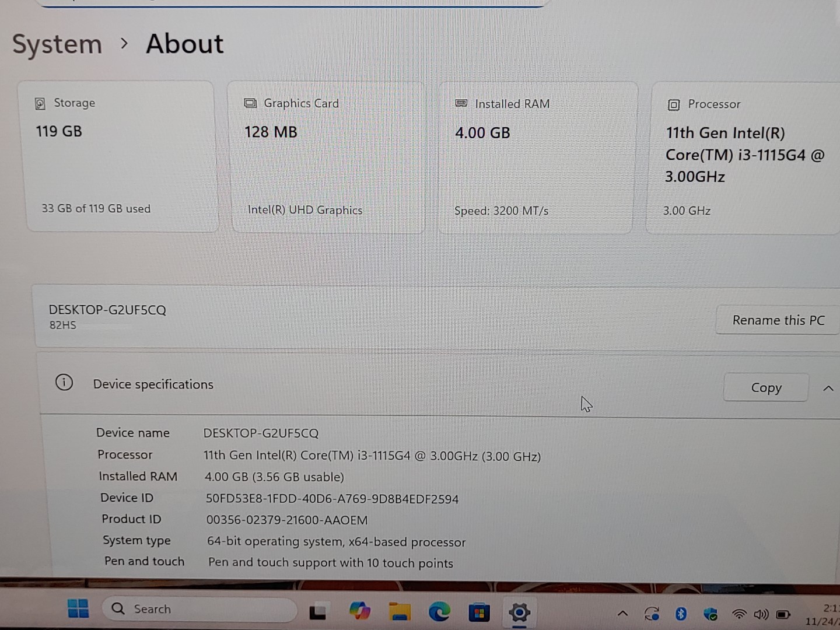Click the volume speaker icon
The width and height of the screenshot is (840, 630).
(761, 614)
